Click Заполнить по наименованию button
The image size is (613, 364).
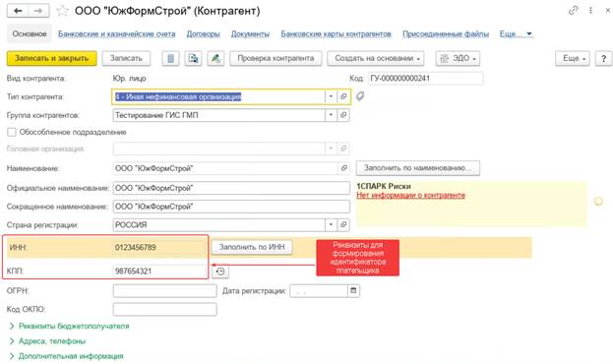point(418,168)
